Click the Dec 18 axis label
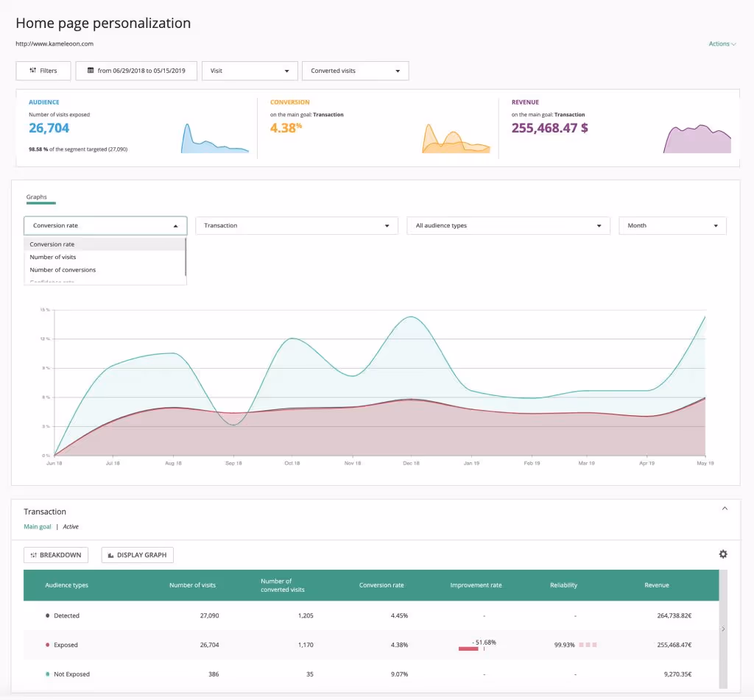 (411, 464)
